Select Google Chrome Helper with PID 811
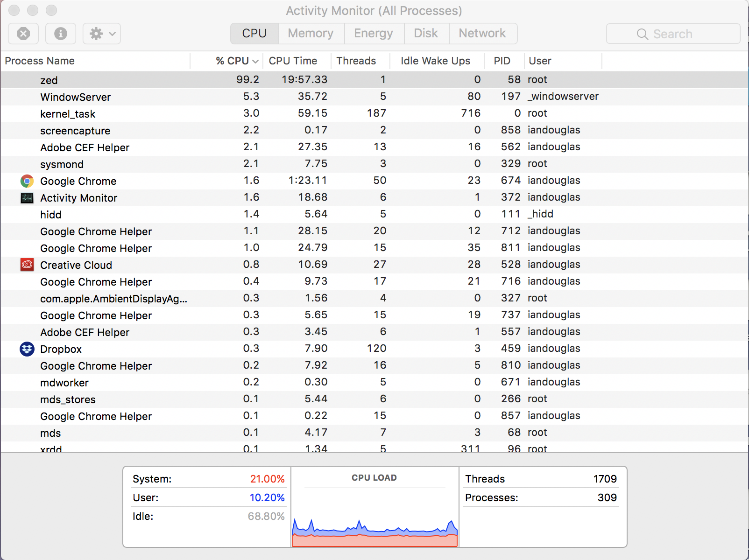 374,248
